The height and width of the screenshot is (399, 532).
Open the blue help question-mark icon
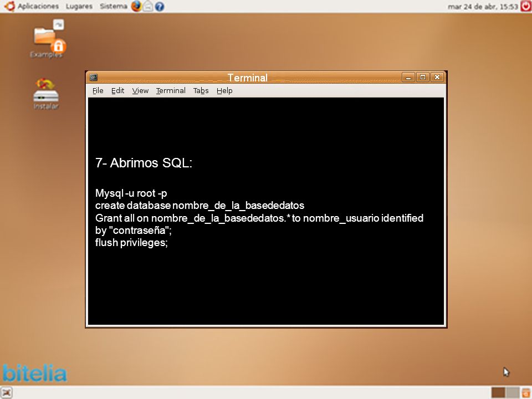pos(160,7)
